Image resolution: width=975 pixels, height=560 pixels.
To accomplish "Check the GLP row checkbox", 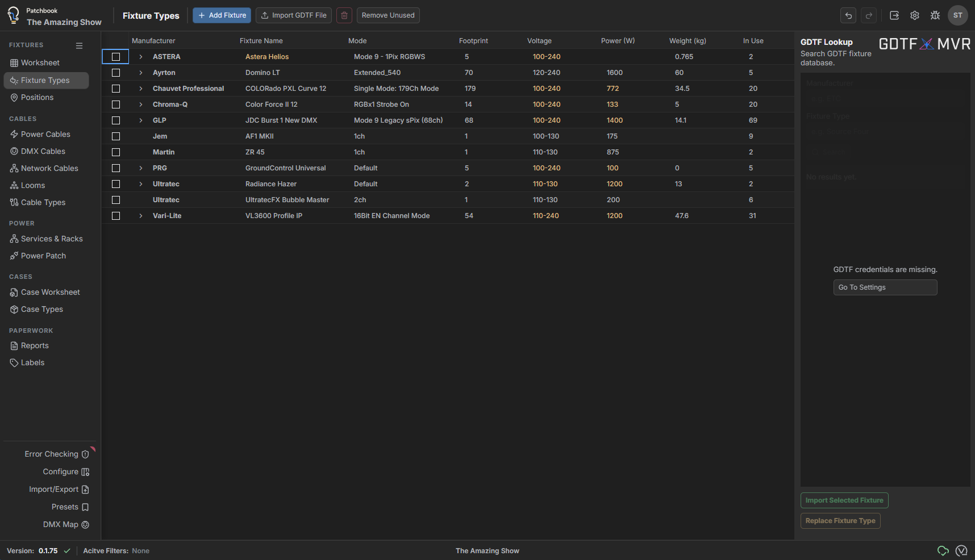I will [x=116, y=120].
